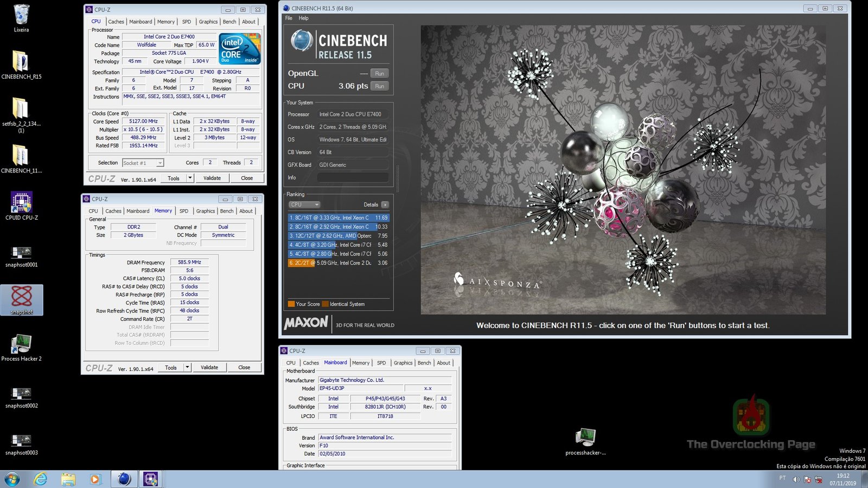Click the Cinebench taskbar icon

[x=124, y=479]
